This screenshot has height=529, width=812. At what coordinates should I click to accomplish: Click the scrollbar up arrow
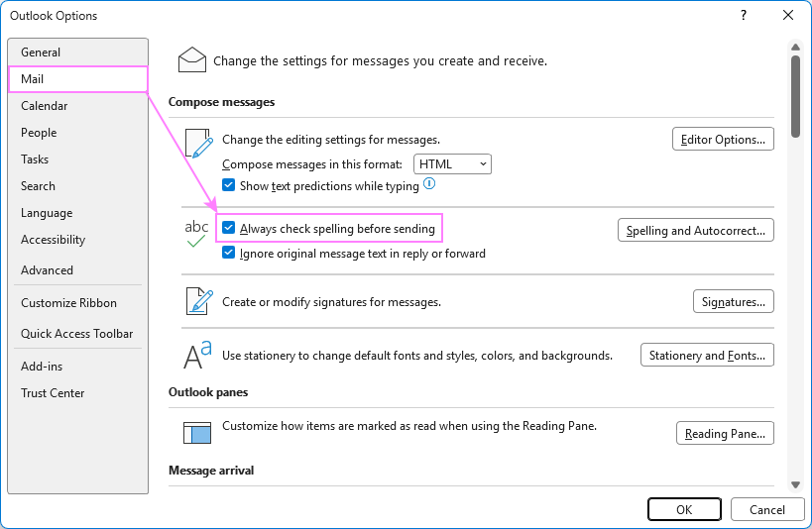coord(795,48)
